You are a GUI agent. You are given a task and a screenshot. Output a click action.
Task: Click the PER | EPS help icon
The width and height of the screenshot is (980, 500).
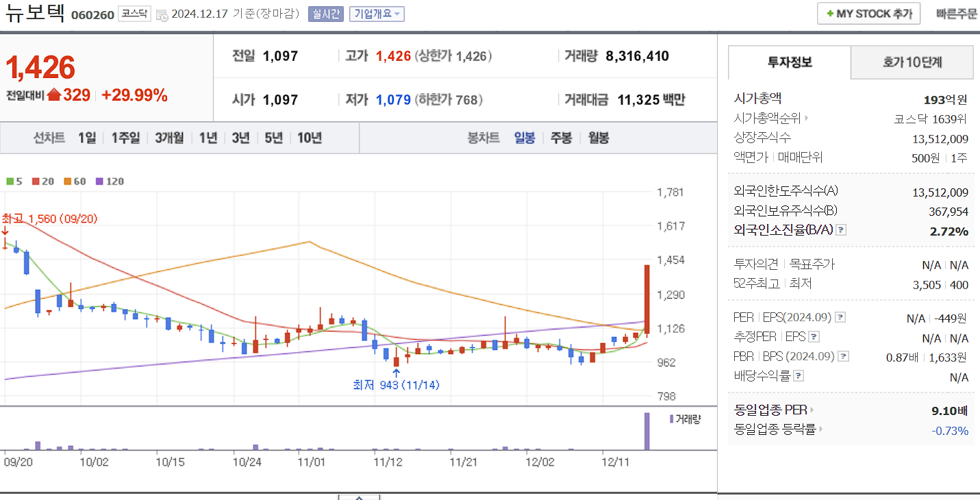click(x=840, y=316)
